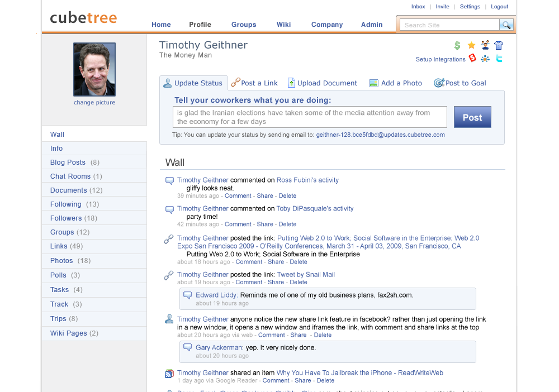Image resolution: width=559 pixels, height=392 pixels.
Task: Click Logout link
Action: point(499,6)
